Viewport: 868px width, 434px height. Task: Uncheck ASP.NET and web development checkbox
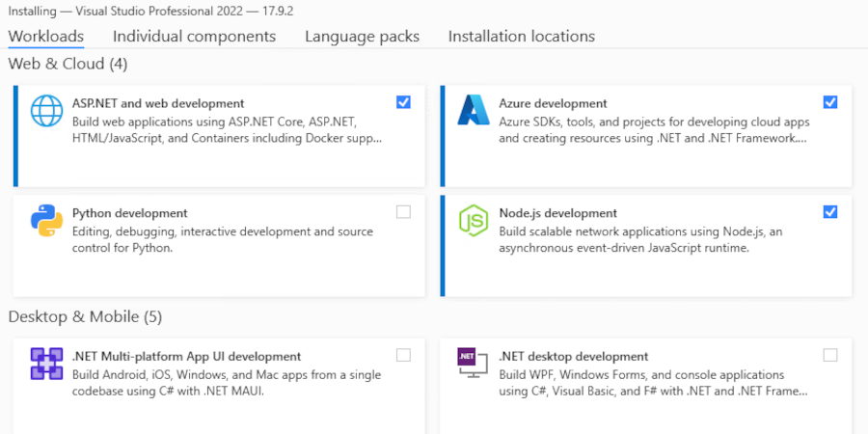coord(403,102)
